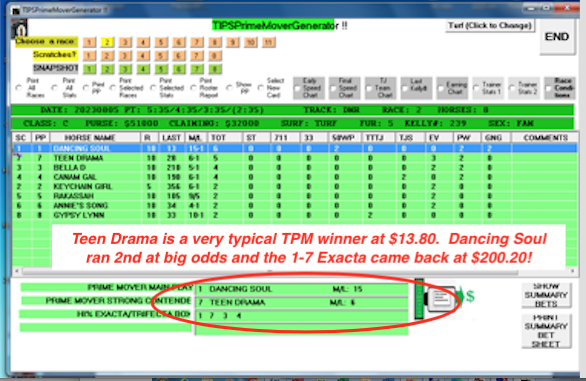Select the Print All Races radio button
This screenshot has height=381, width=586.
19,88
